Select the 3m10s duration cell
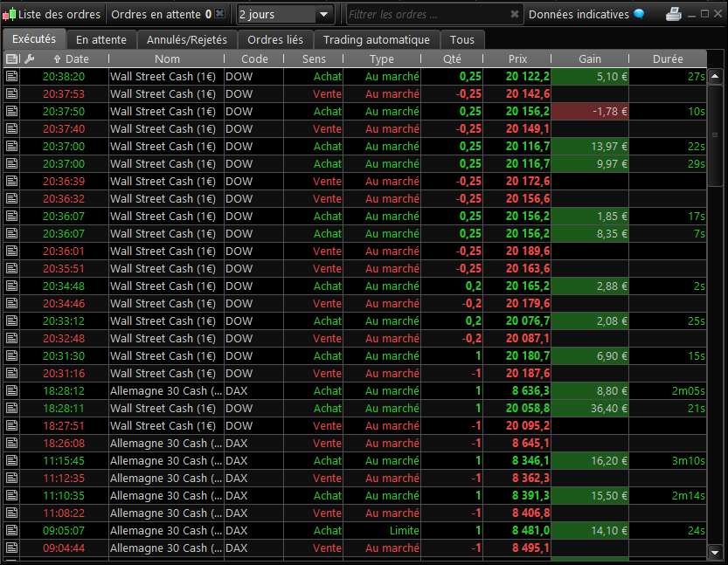The width and height of the screenshot is (728, 565). click(x=668, y=461)
